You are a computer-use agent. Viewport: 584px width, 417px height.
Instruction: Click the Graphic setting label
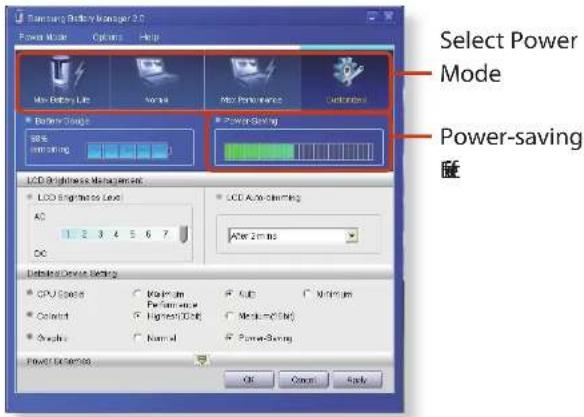(52, 338)
